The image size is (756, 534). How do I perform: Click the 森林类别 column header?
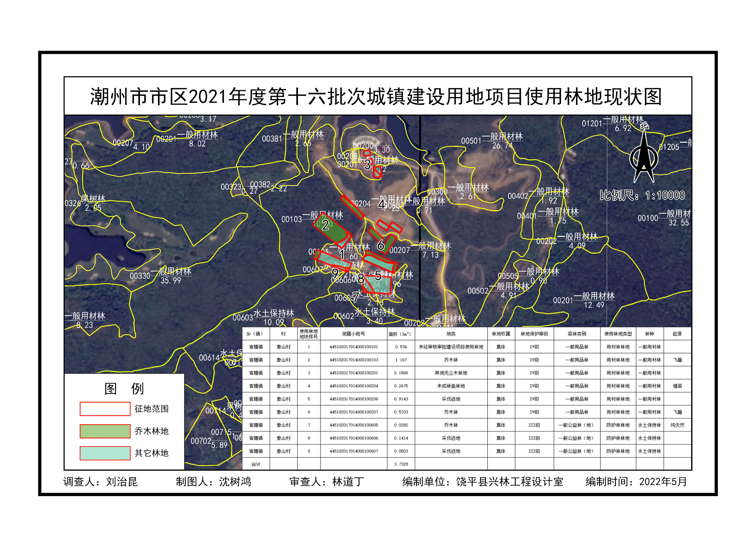point(577,334)
